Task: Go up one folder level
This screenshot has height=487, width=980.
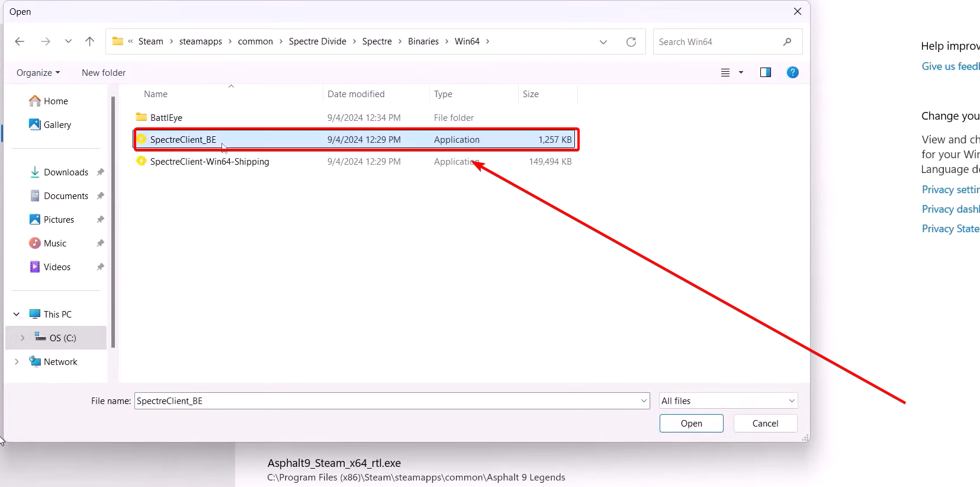Action: coord(89,41)
